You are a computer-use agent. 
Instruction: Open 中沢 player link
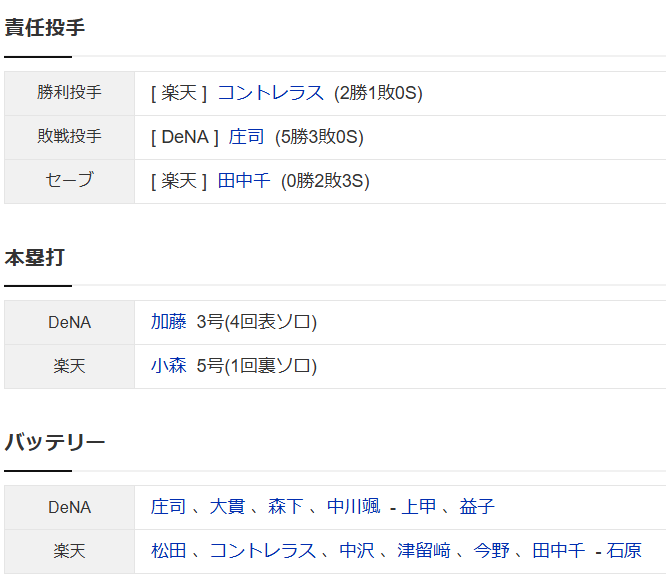357,551
